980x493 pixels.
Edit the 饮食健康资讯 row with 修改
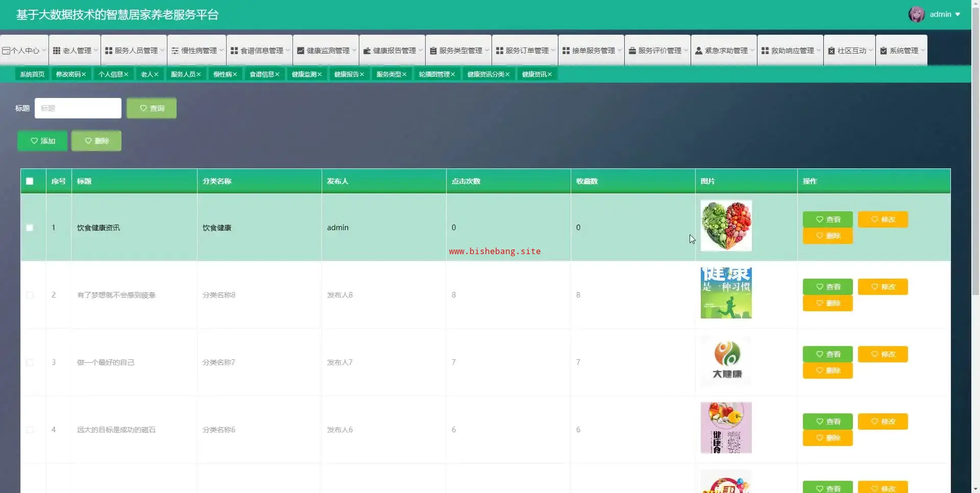[883, 219]
